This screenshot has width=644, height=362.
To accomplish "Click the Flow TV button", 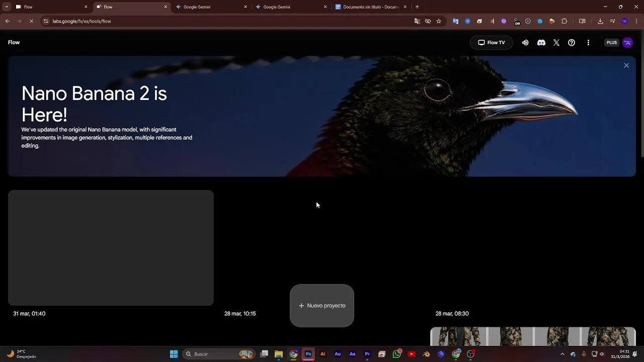I will pos(491,43).
